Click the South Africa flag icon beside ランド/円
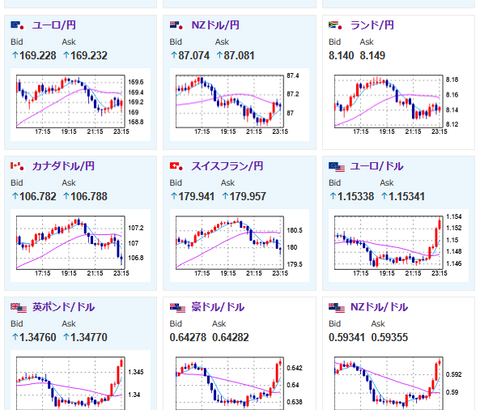480x410 pixels. point(335,25)
